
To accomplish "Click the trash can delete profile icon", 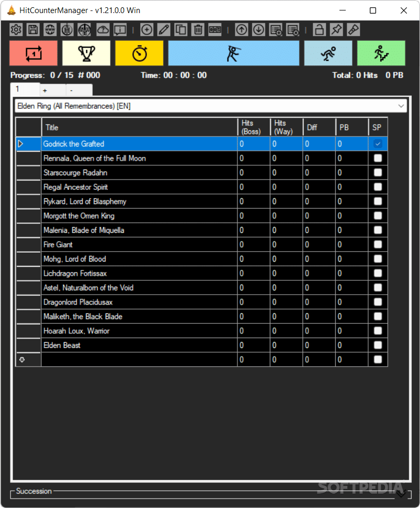I will 198,30.
